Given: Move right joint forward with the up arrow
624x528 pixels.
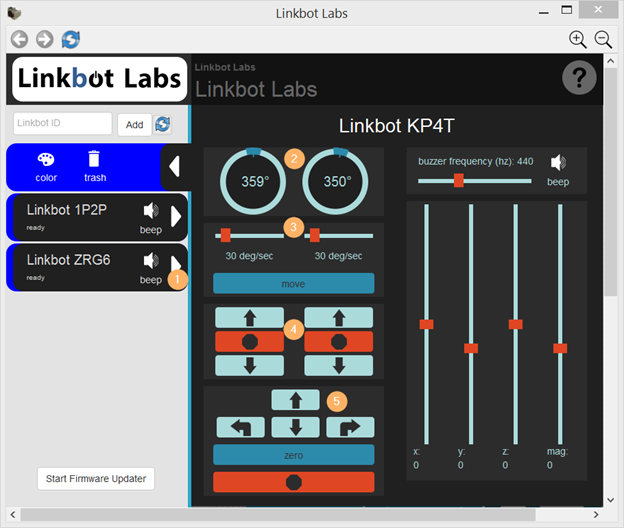Looking at the screenshot, I should [x=339, y=318].
